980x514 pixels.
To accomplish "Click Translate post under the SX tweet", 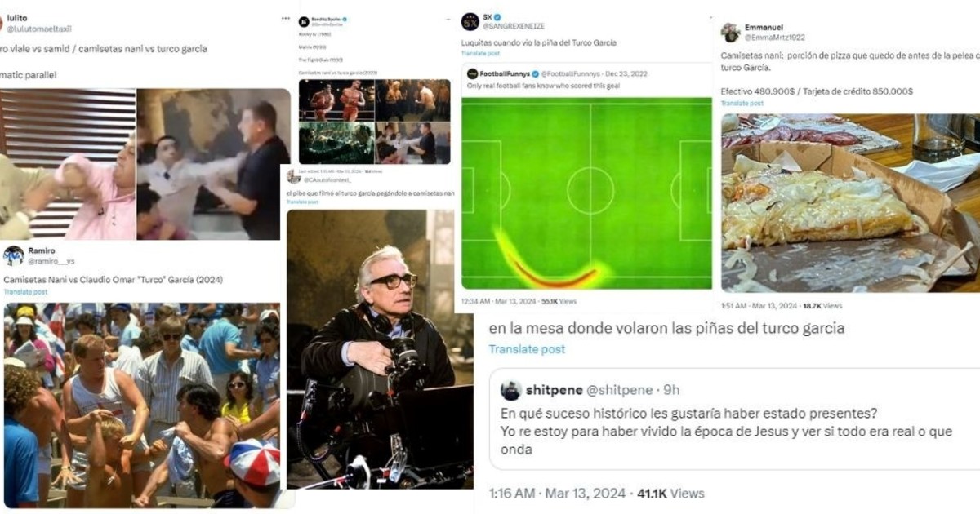I will [x=480, y=53].
